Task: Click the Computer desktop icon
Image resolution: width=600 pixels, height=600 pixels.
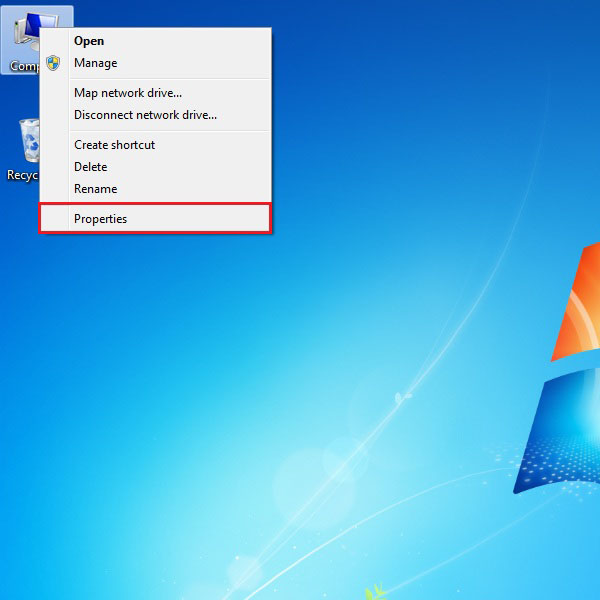Action: click(x=21, y=40)
